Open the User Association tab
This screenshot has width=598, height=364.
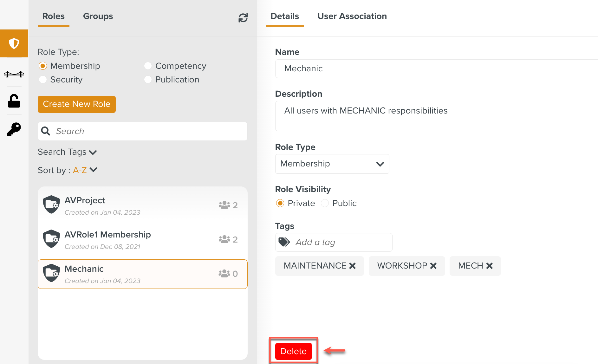[352, 16]
